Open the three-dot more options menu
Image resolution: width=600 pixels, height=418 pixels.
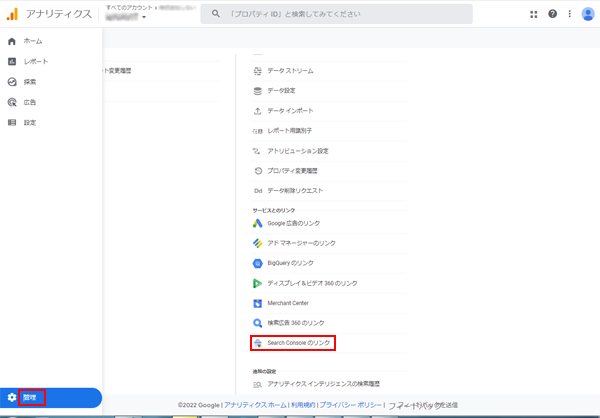click(x=569, y=14)
